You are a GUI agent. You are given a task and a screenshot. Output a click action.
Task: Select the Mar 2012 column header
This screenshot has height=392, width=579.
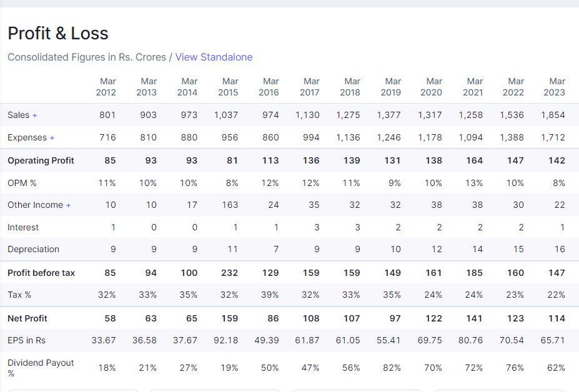tap(106, 87)
